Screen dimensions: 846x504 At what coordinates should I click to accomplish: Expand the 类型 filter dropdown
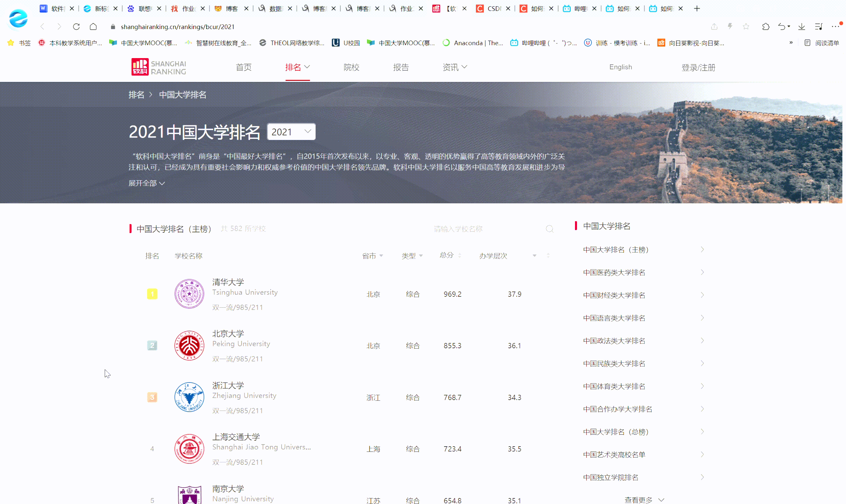[x=412, y=256]
